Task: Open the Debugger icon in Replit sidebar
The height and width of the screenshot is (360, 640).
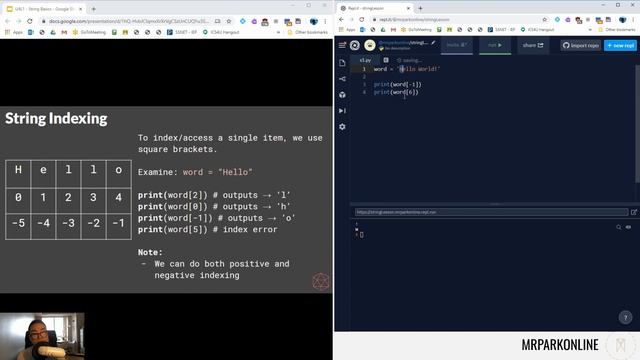Action: (342, 111)
